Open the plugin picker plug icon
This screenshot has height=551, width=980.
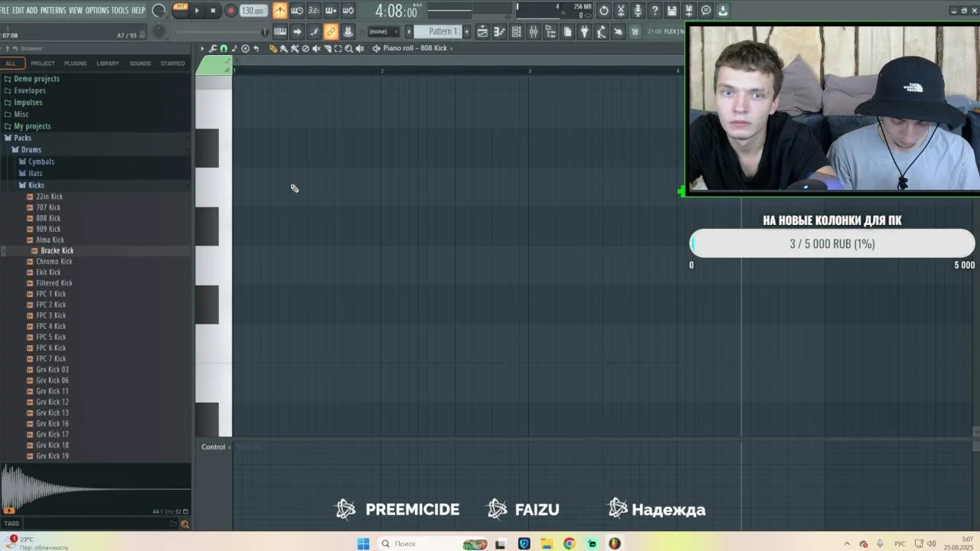pyautogui.click(x=584, y=31)
